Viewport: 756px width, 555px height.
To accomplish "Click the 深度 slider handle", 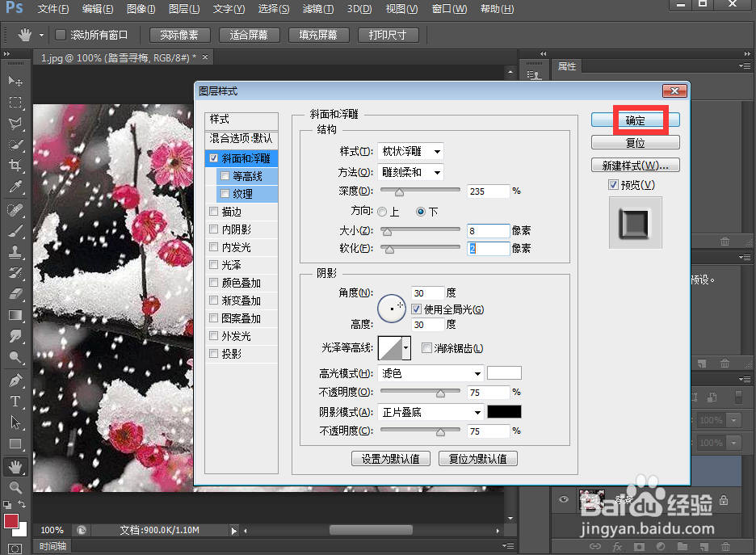I will tap(399, 192).
